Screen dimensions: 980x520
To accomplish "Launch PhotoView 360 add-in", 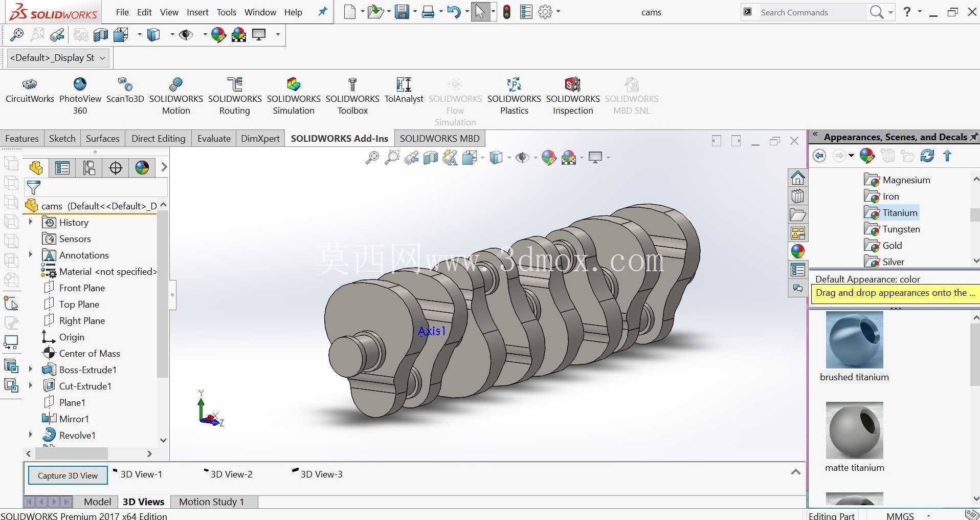I will pyautogui.click(x=80, y=96).
